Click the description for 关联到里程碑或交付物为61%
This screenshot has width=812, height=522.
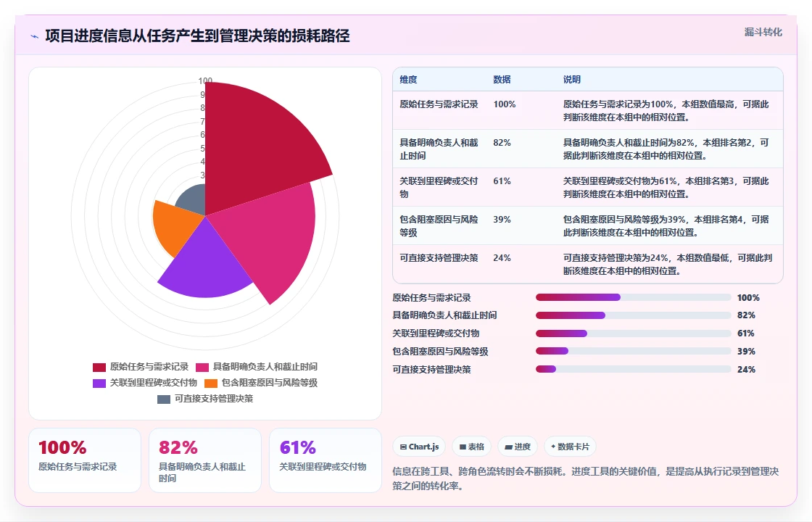(x=666, y=188)
